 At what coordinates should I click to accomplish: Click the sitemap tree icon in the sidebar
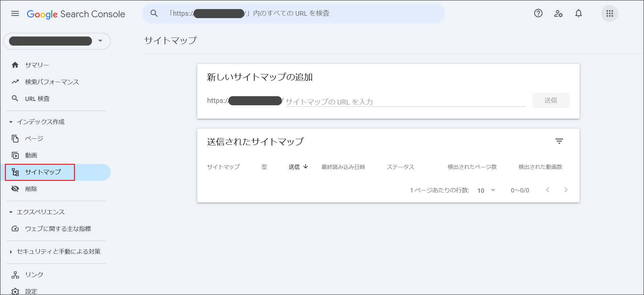pos(15,172)
